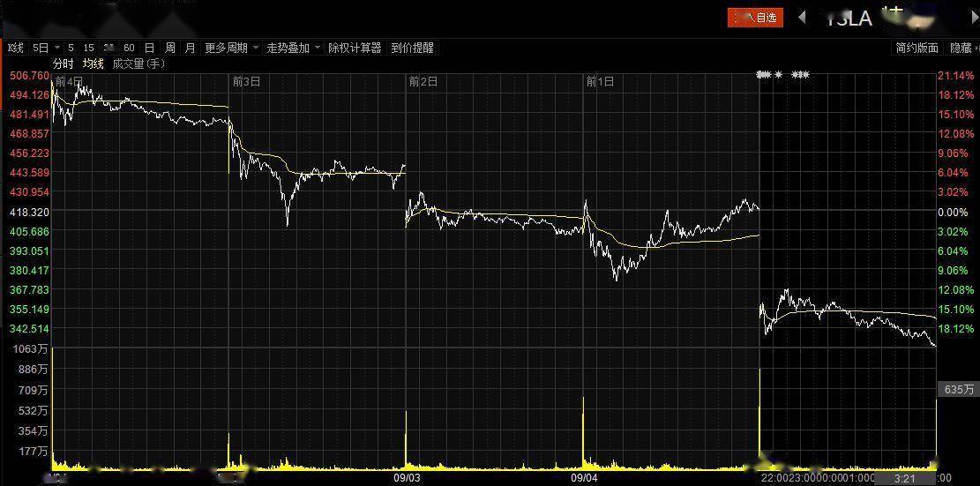Toggle the 分时 price line legend
The width and height of the screenshot is (980, 486).
tap(63, 64)
